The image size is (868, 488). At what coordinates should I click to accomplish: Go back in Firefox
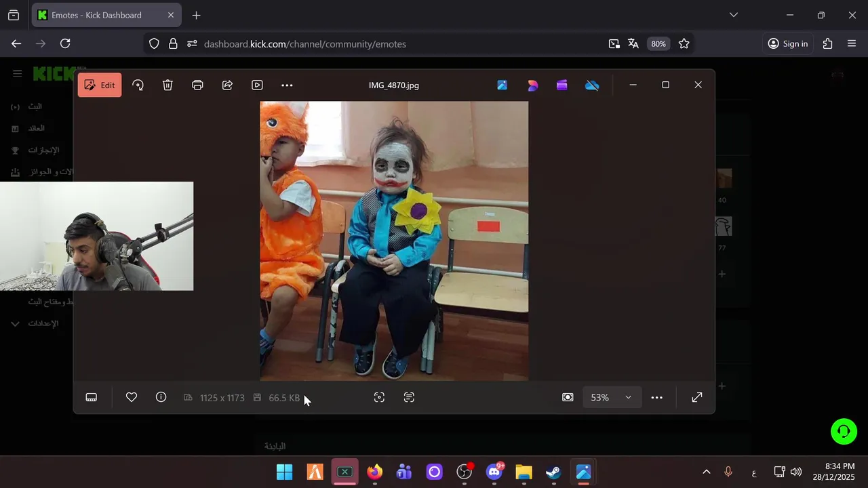(16, 43)
